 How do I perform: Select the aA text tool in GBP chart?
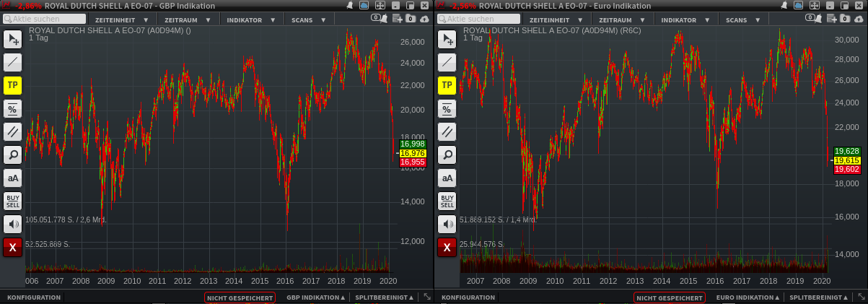[12, 178]
